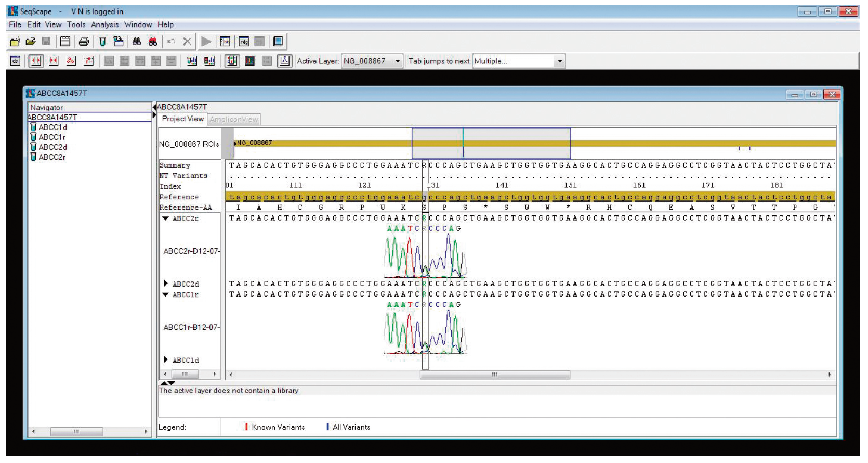Toggle the pressed green-column alignment view button
The height and width of the screenshot is (463, 868).
(x=232, y=61)
